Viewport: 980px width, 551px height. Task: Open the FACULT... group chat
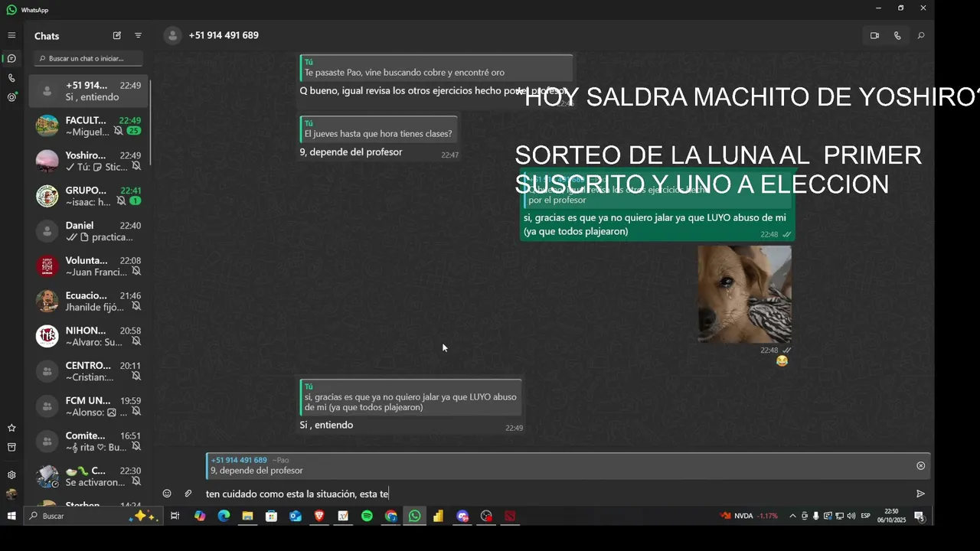pyautogui.click(x=90, y=126)
